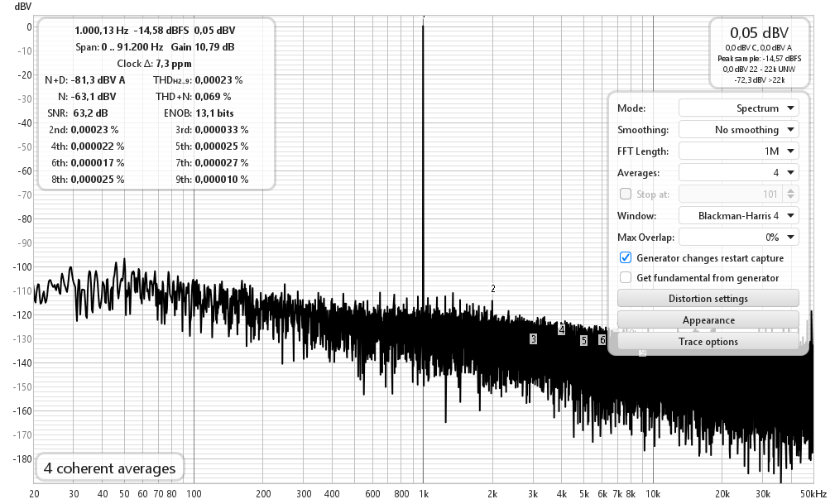Click the 6th harmonic marker labeled 6
The height and width of the screenshot is (504, 830).
(x=602, y=340)
